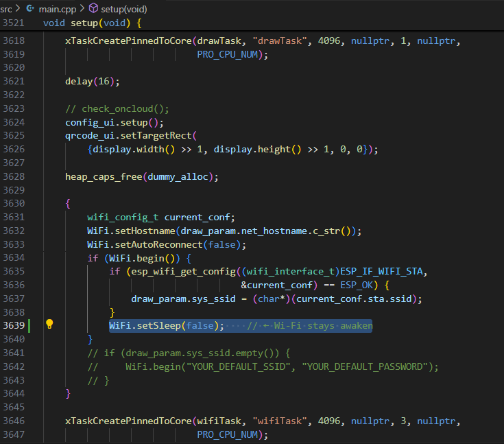Image resolution: width=504 pixels, height=444 pixels.
Task: Click the C++ file icon in breadcrumb
Action: point(30,8)
